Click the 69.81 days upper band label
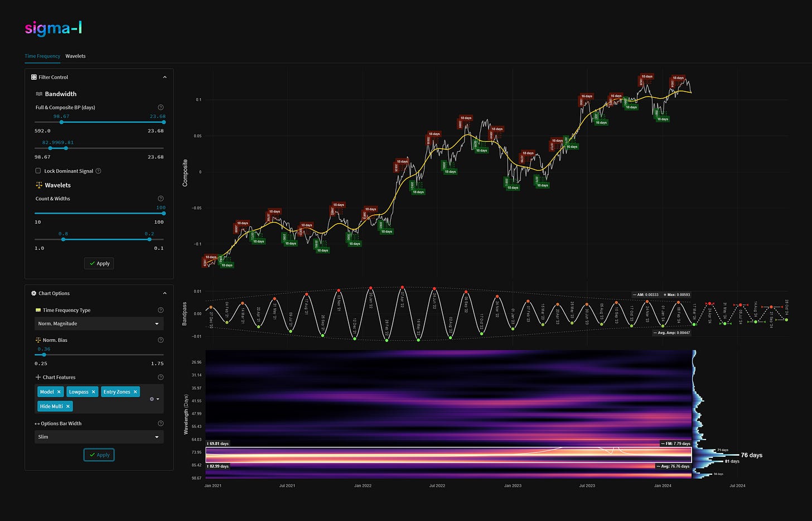812x521 pixels. click(x=217, y=444)
